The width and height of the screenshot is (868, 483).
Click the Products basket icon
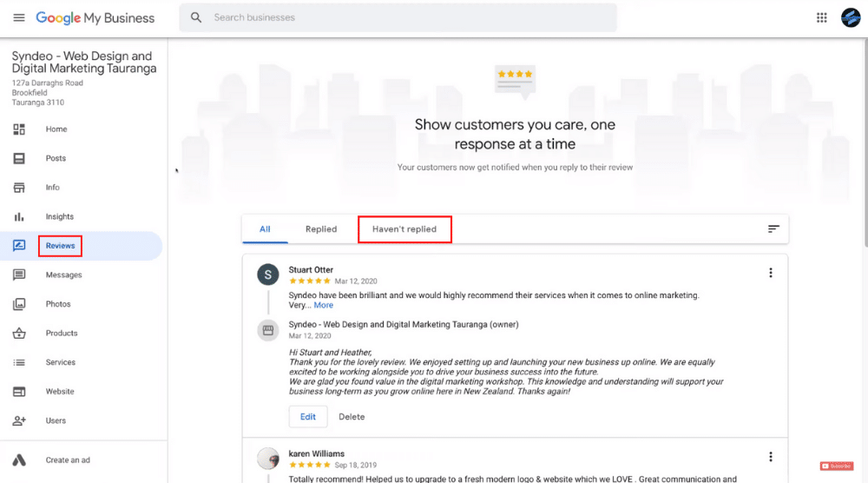(19, 333)
